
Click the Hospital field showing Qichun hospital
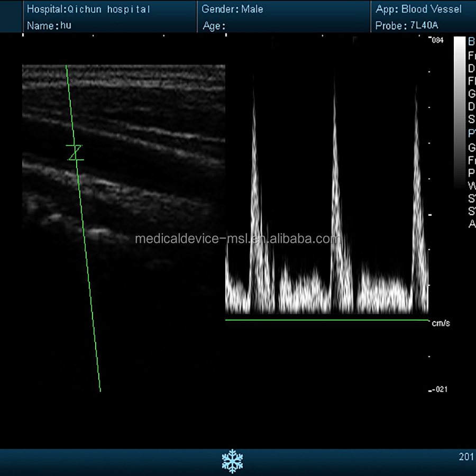[88, 9]
